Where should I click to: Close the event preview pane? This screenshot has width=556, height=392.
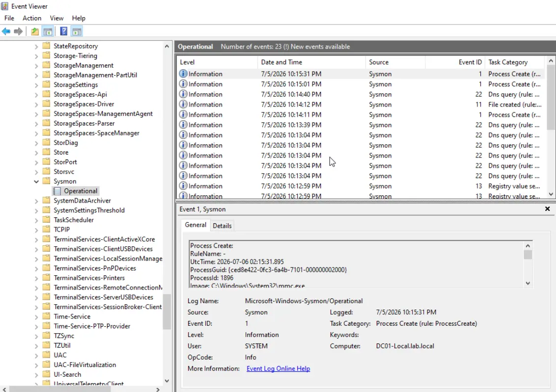pyautogui.click(x=547, y=209)
